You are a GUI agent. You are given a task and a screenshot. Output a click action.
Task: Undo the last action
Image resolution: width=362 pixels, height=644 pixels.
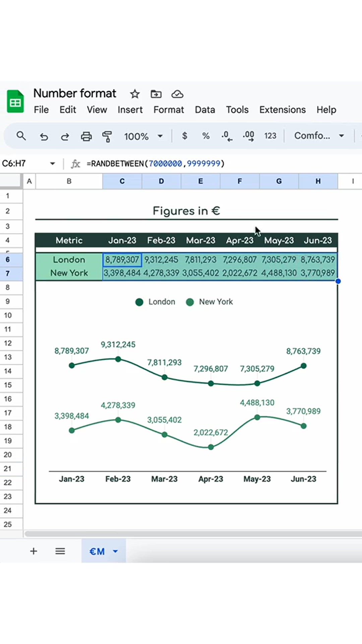click(x=44, y=137)
